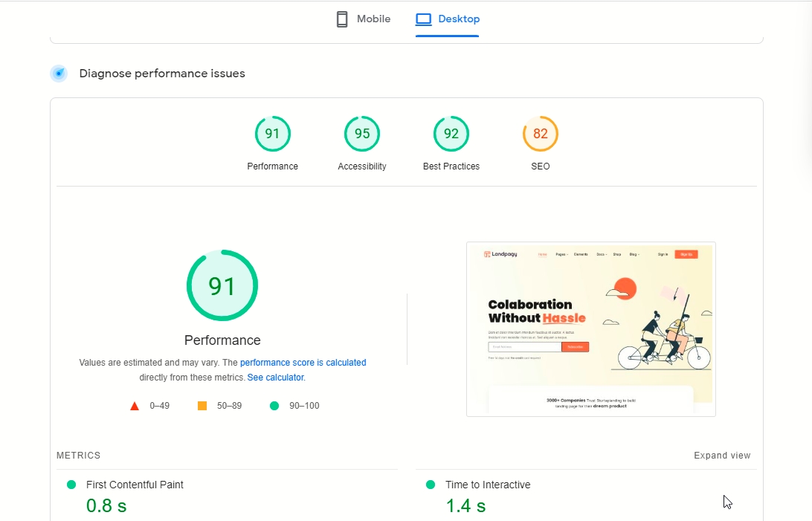Click the 'METRICS' section heading
The image size is (812, 521).
click(x=78, y=456)
